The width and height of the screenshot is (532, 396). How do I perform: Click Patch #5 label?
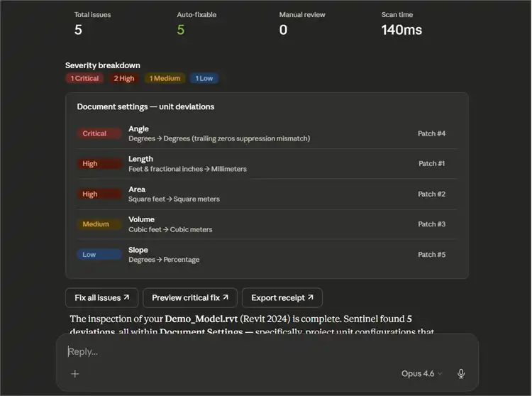(431, 255)
